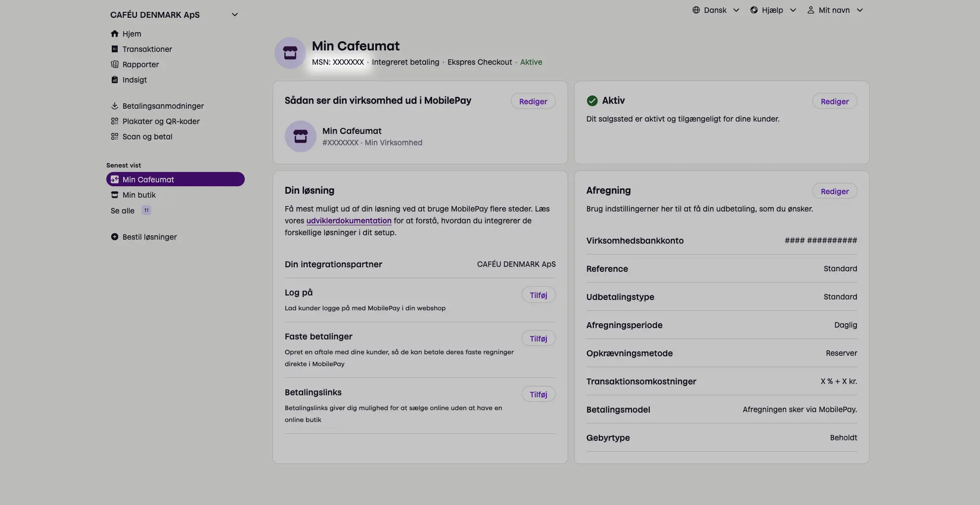Screen dimensions: 980x505
Task: Open Se alle sales units list
Action: [123, 210]
